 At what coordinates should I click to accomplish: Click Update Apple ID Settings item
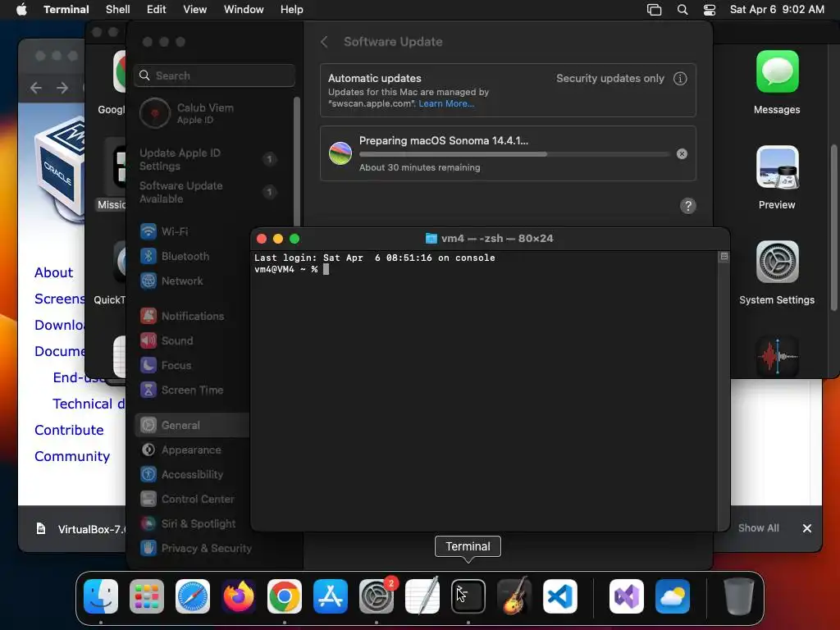209,160
